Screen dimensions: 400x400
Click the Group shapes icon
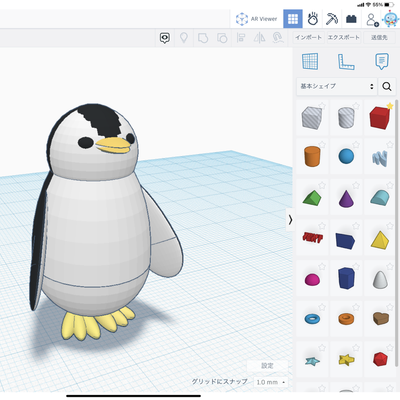click(x=203, y=38)
